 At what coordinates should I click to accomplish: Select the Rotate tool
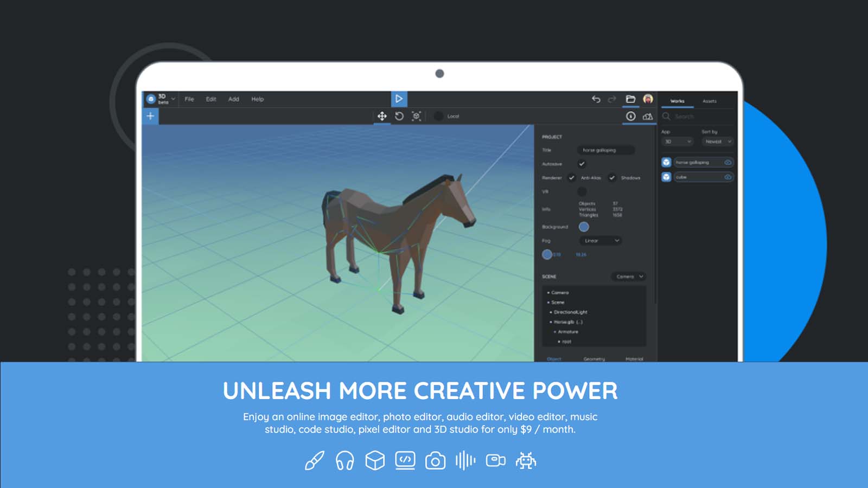tap(399, 115)
